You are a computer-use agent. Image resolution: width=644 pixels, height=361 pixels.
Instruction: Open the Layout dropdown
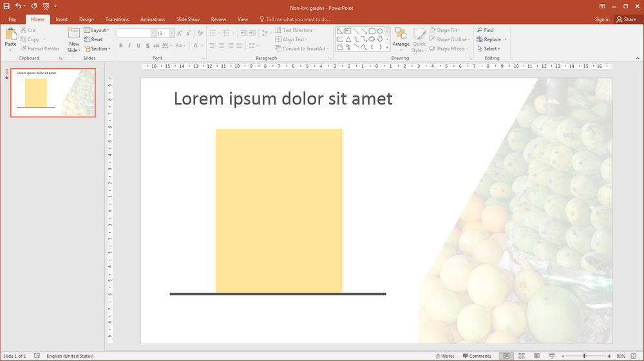(x=97, y=30)
